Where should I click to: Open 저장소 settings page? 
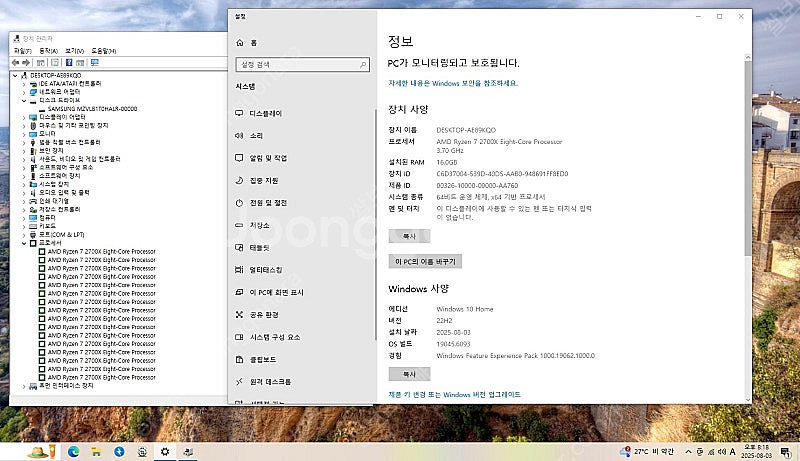[301, 225]
